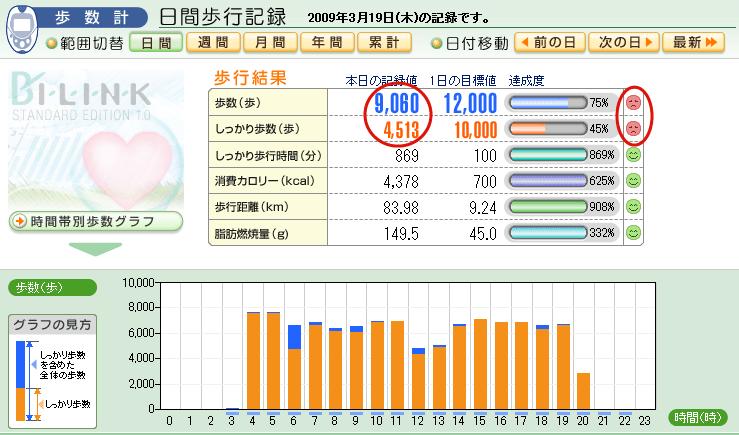Screen dimensions: 739x435
Task: Switch to the 週間 weekly view tab
Action: (213, 43)
